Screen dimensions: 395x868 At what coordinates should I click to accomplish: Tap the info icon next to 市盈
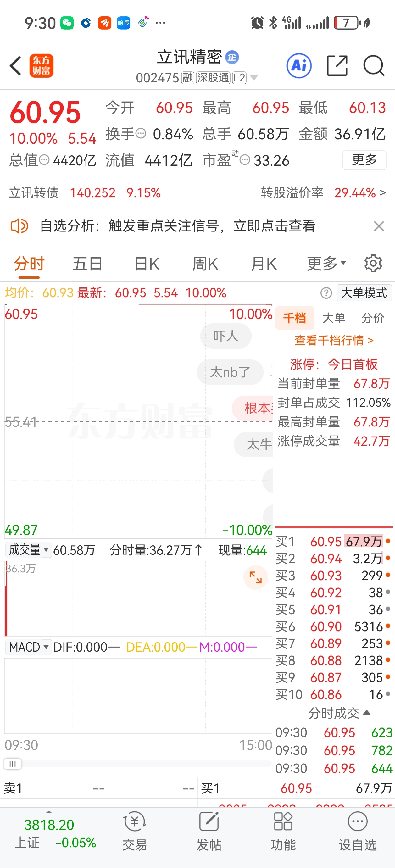tap(245, 160)
